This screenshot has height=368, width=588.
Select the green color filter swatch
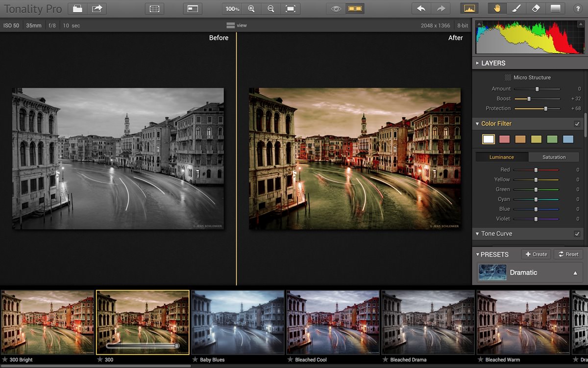(x=552, y=139)
